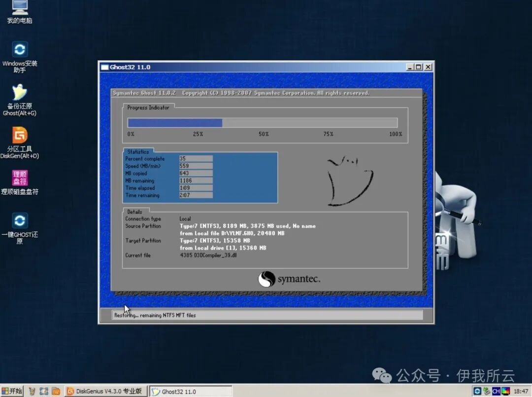Click the MB copied value 643
Screen dimensions: 532x397
point(196,173)
